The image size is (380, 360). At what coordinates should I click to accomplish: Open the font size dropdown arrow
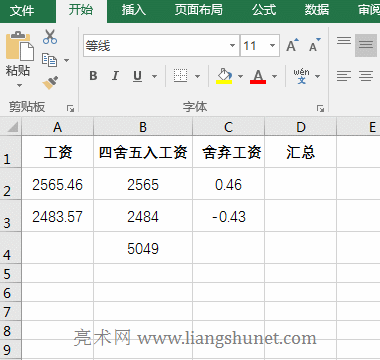pos(272,45)
